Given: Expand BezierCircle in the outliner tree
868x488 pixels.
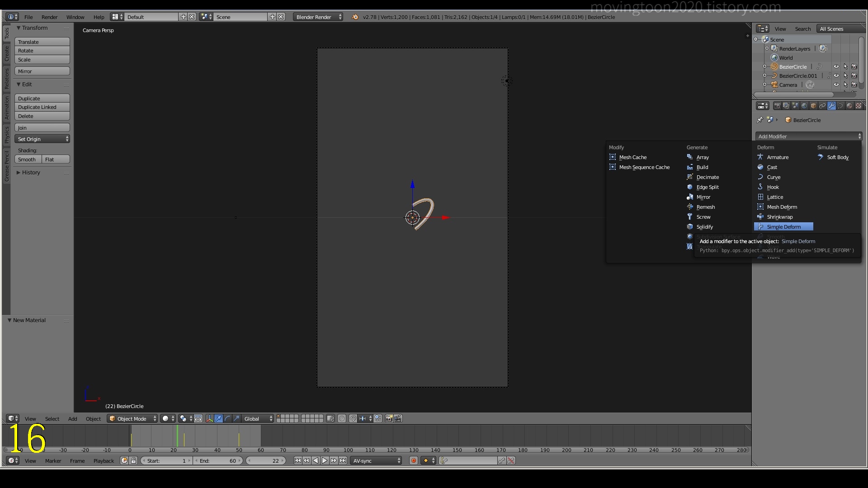Looking at the screenshot, I should 765,66.
